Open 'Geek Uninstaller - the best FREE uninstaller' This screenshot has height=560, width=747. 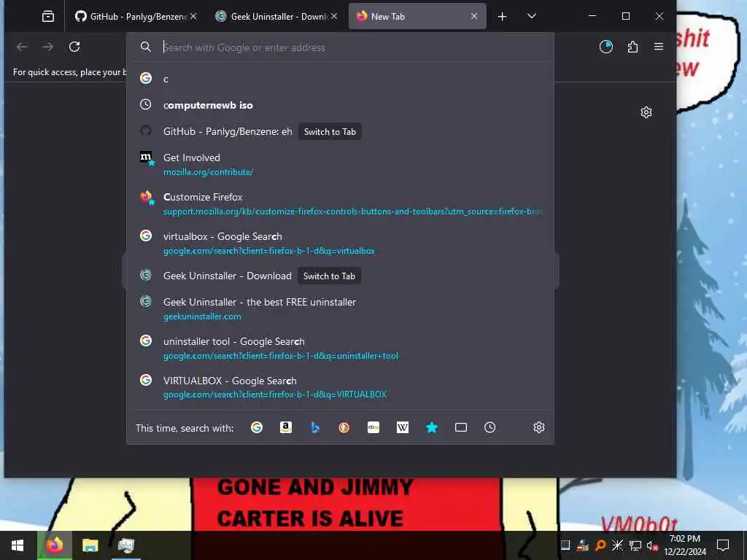(260, 302)
